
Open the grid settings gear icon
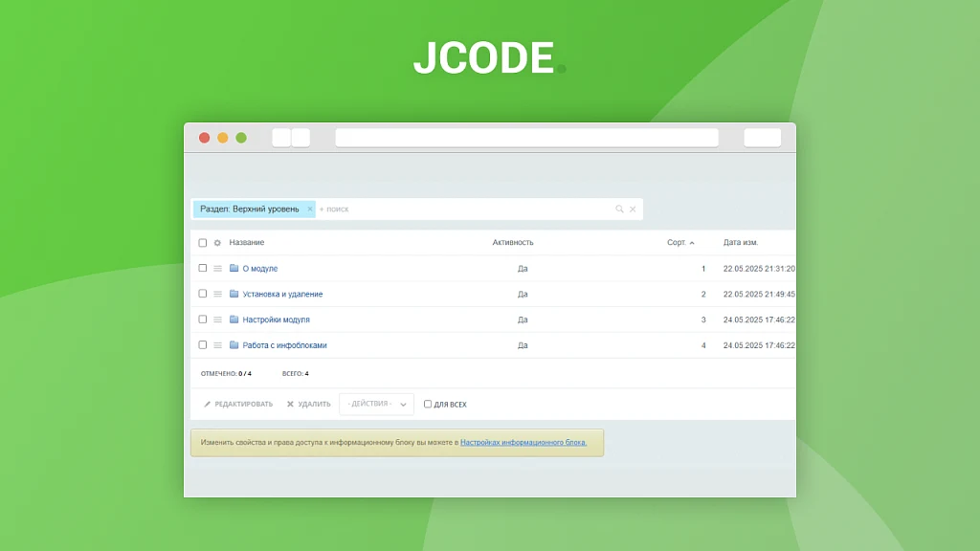(217, 243)
